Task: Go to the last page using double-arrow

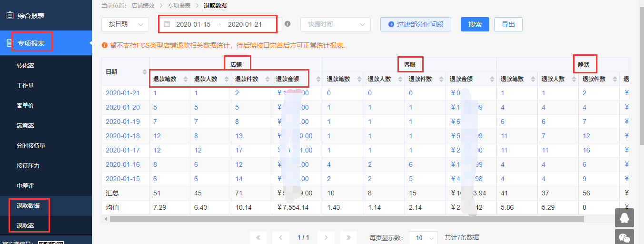Action: (348, 237)
